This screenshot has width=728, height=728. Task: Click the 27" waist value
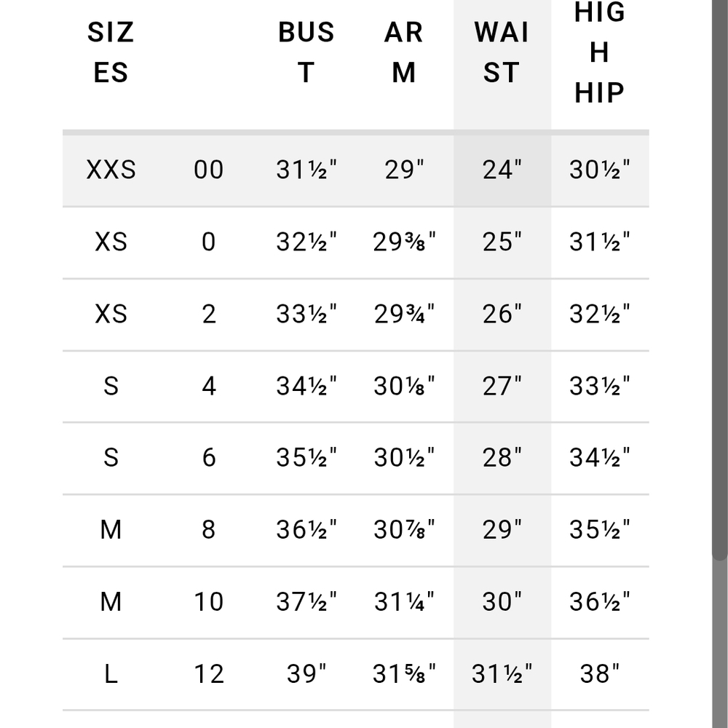[502, 386]
